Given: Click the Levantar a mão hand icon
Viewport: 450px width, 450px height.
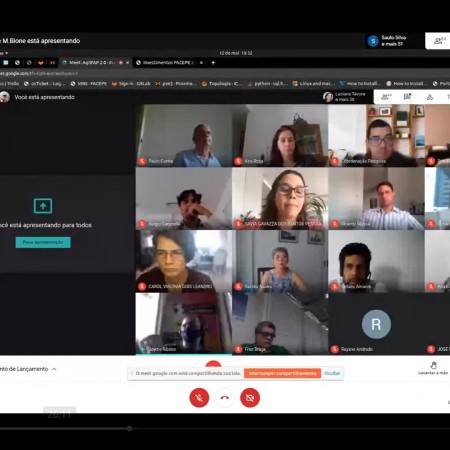Looking at the screenshot, I should pos(433,365).
